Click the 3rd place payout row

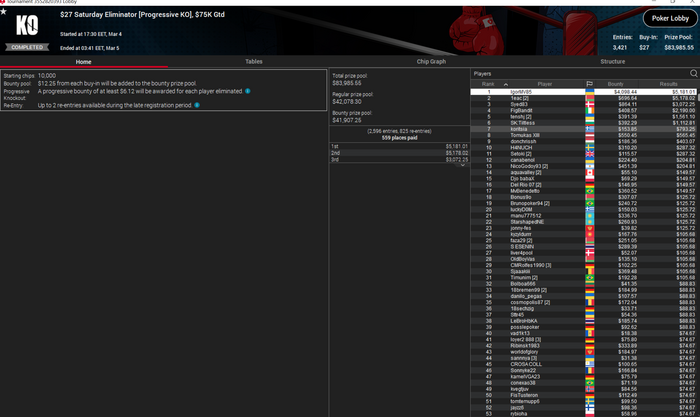399,159
